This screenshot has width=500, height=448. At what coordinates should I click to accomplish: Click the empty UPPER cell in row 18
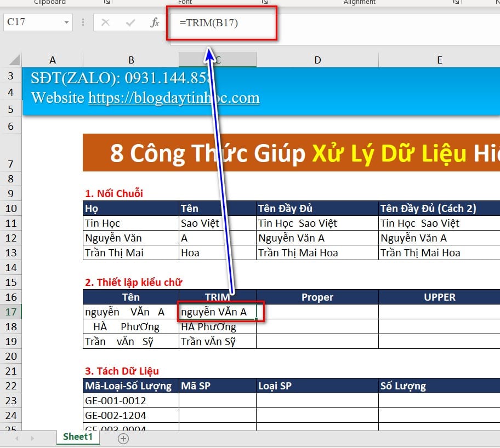[x=439, y=326]
